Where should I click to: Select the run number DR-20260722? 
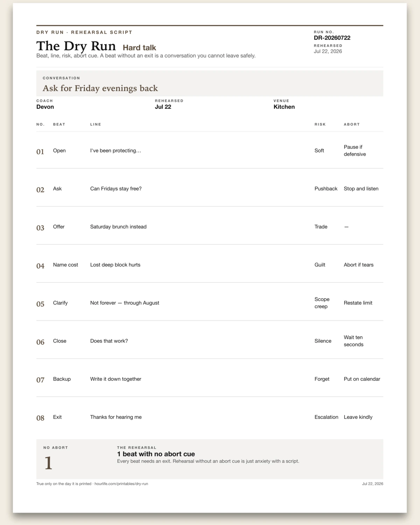click(332, 38)
